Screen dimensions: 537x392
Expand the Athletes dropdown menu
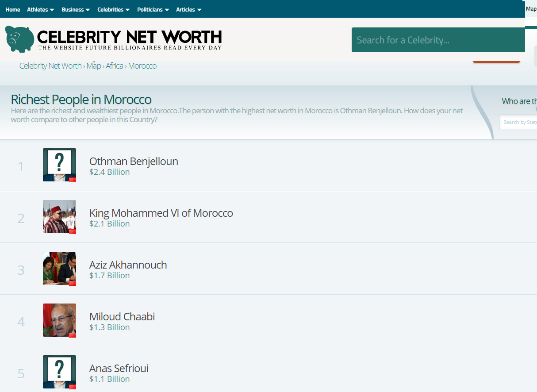[40, 10]
